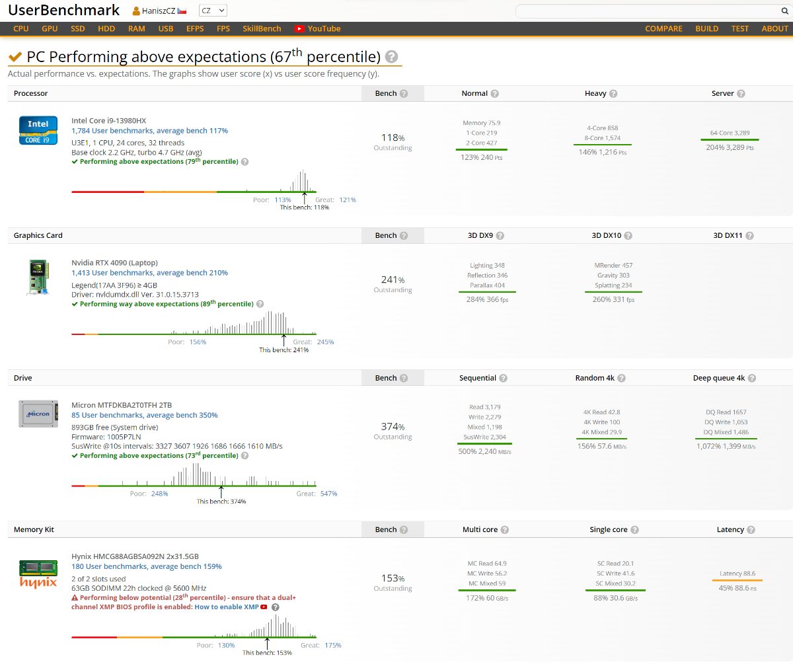
Task: Click the HaniszCZ user profile link
Action: [159, 11]
